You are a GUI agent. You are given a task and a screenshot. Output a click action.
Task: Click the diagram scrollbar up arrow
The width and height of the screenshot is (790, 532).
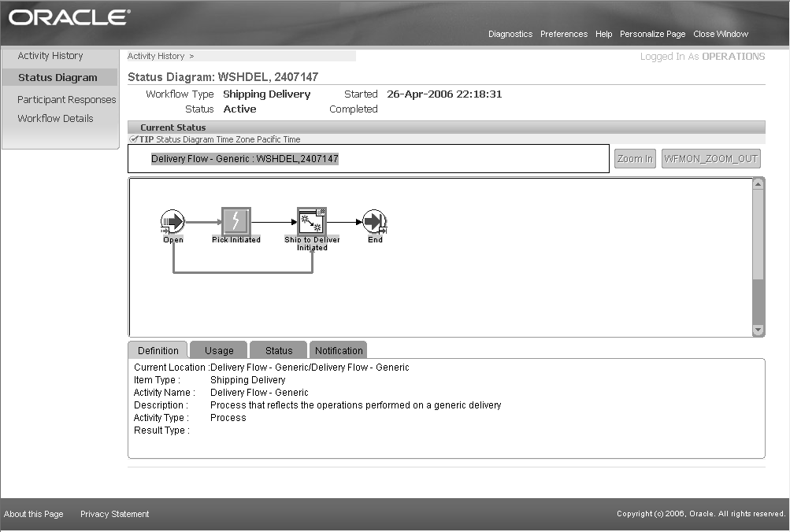pos(758,184)
